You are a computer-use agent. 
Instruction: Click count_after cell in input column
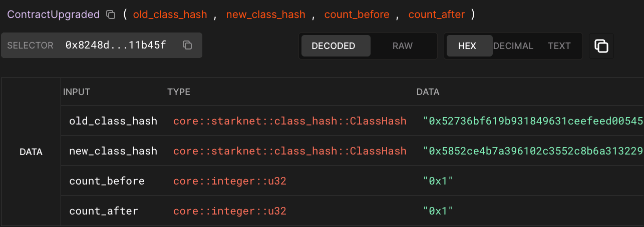(x=104, y=211)
